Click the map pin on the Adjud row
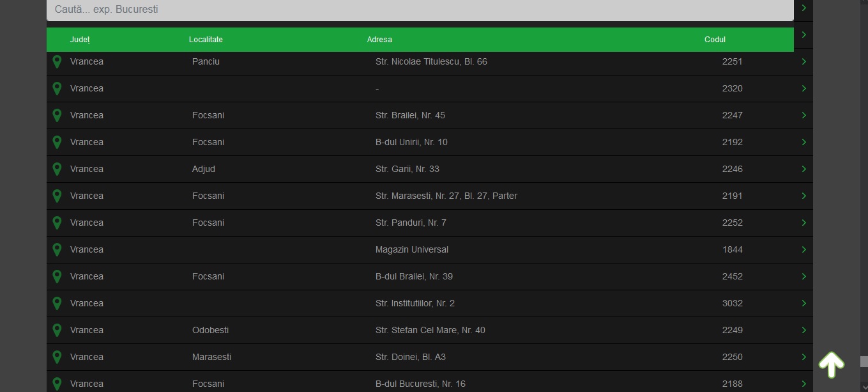Viewport: 868px width, 392px height. [x=57, y=169]
